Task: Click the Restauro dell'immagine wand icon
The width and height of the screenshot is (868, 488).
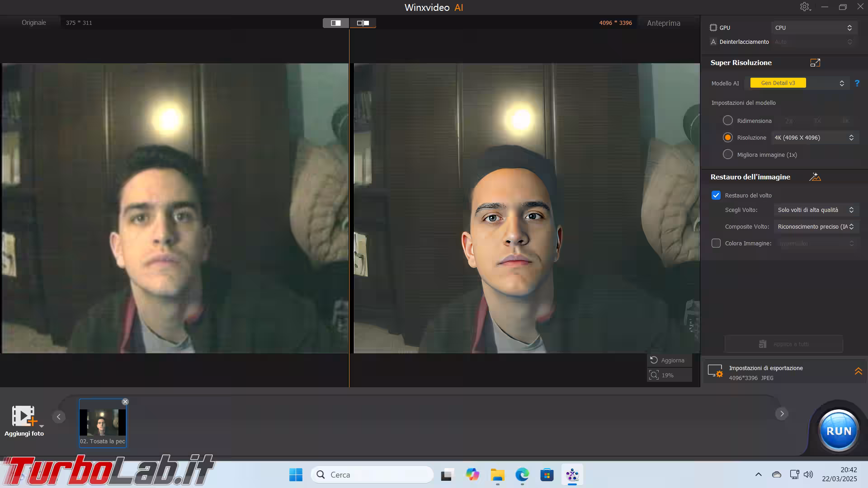Action: [x=815, y=177]
